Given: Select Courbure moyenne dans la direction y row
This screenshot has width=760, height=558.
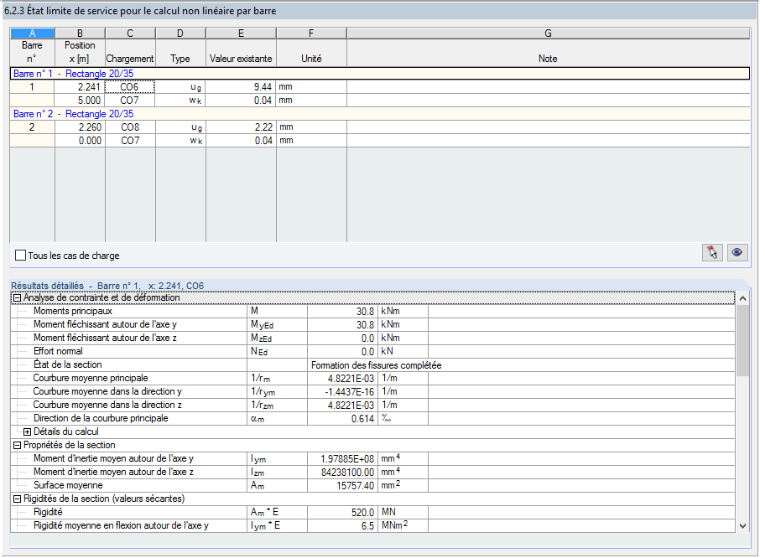Looking at the screenshot, I should click(373, 392).
